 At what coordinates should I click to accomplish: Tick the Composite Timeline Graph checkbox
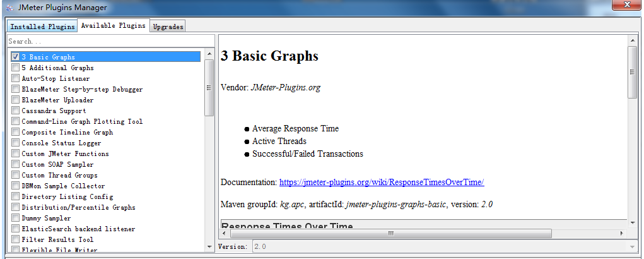click(15, 132)
